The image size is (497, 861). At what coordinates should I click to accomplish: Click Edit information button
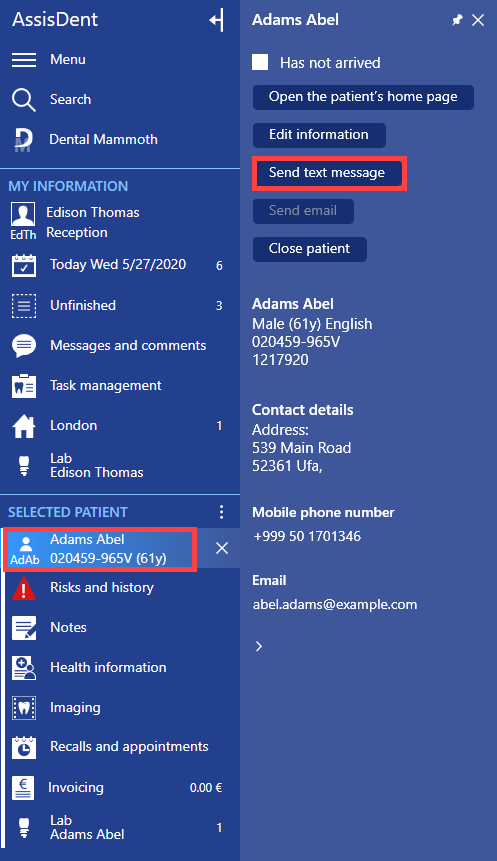[x=319, y=135]
